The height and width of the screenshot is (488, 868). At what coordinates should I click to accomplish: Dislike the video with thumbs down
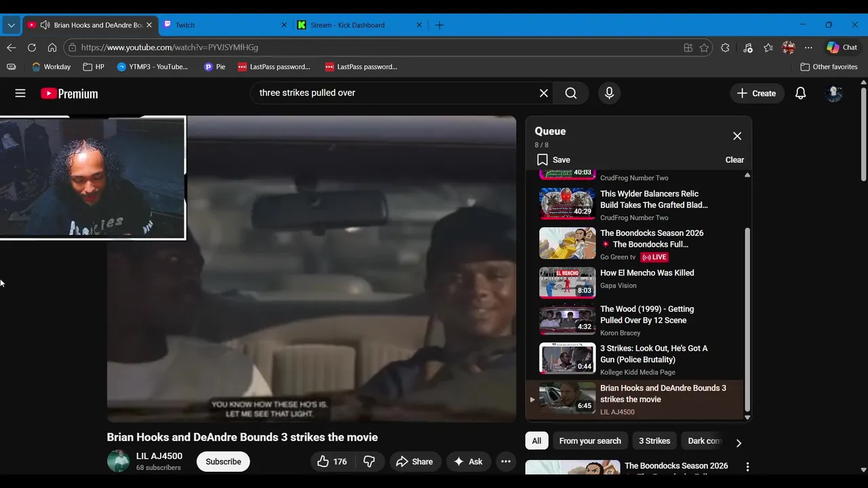(370, 462)
